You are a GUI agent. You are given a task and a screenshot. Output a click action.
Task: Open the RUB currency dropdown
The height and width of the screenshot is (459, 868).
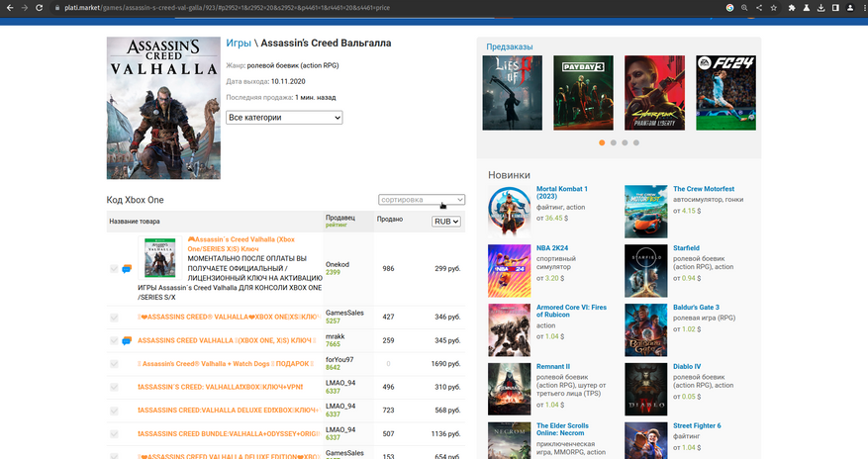446,222
